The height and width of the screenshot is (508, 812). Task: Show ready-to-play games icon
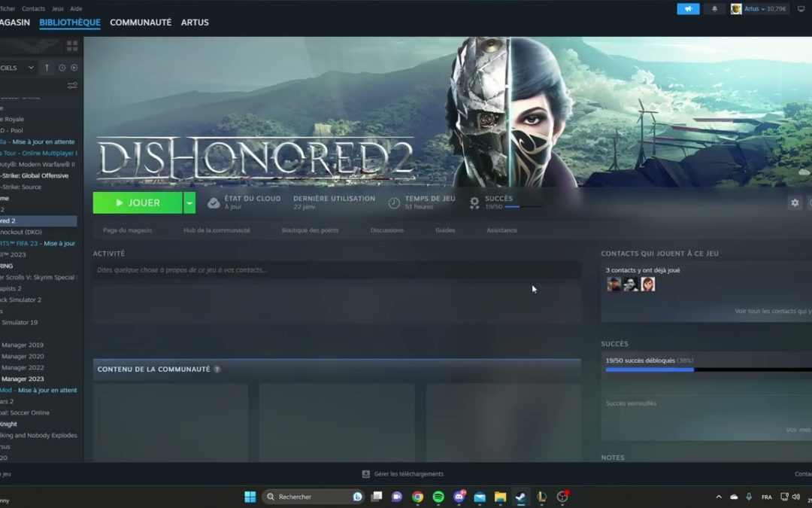(74, 68)
